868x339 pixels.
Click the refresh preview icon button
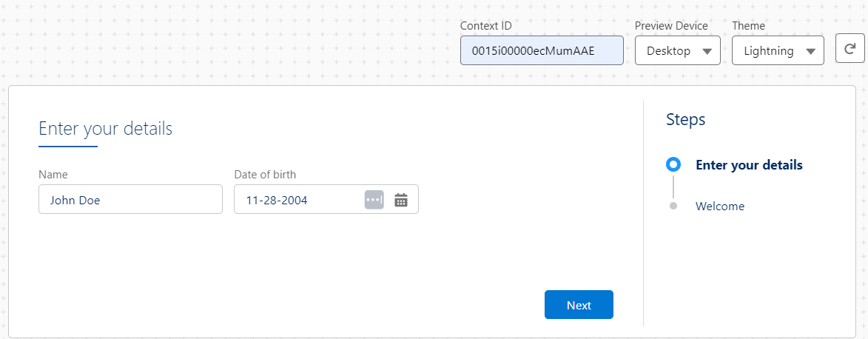click(x=850, y=50)
